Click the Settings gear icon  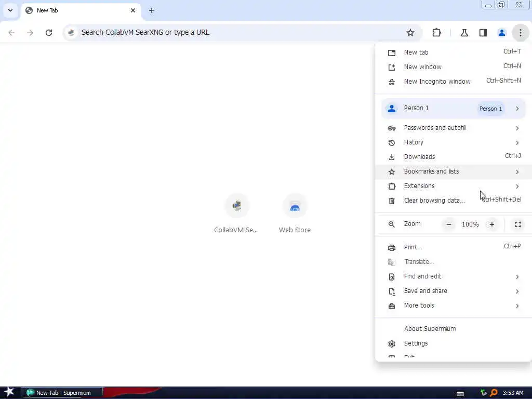coord(392,344)
